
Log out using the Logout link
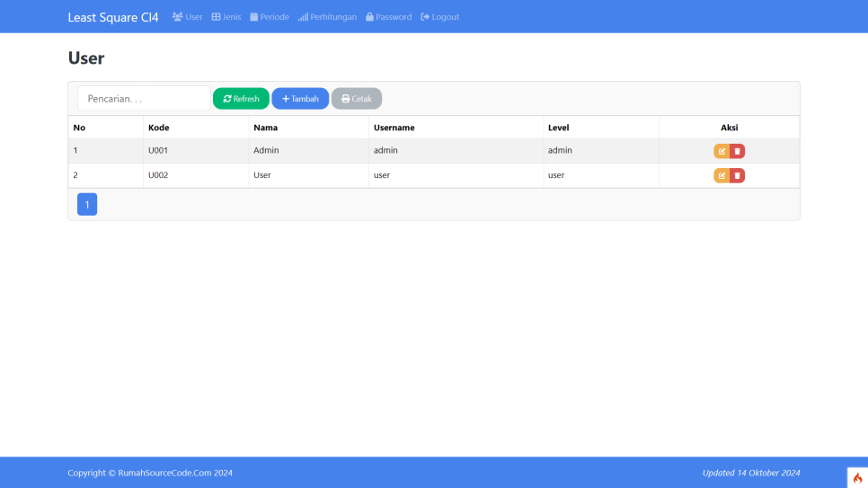coord(439,17)
